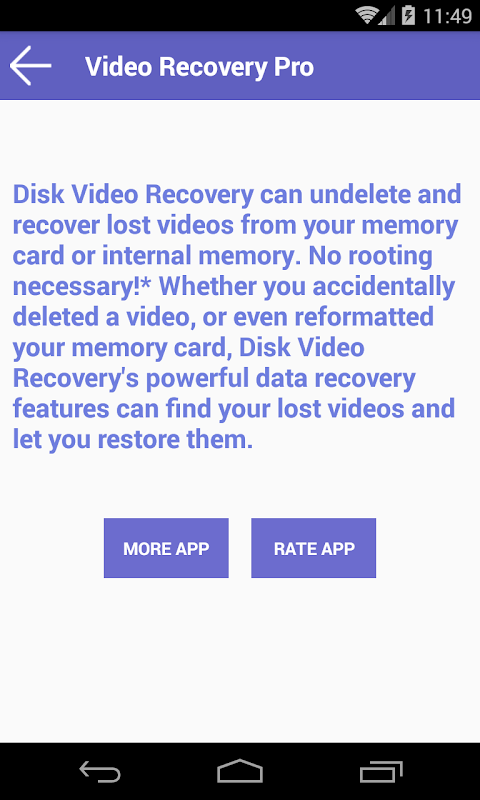480x800 pixels.
Task: Tap the Wi-Fi status icon
Action: [x=366, y=15]
